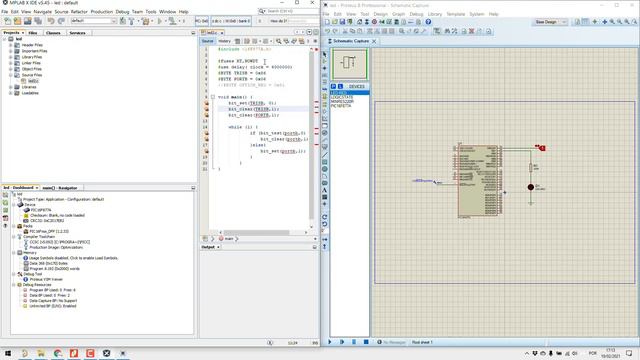
Task: Open MPLAB Navigate menu
Action: click(x=42, y=12)
